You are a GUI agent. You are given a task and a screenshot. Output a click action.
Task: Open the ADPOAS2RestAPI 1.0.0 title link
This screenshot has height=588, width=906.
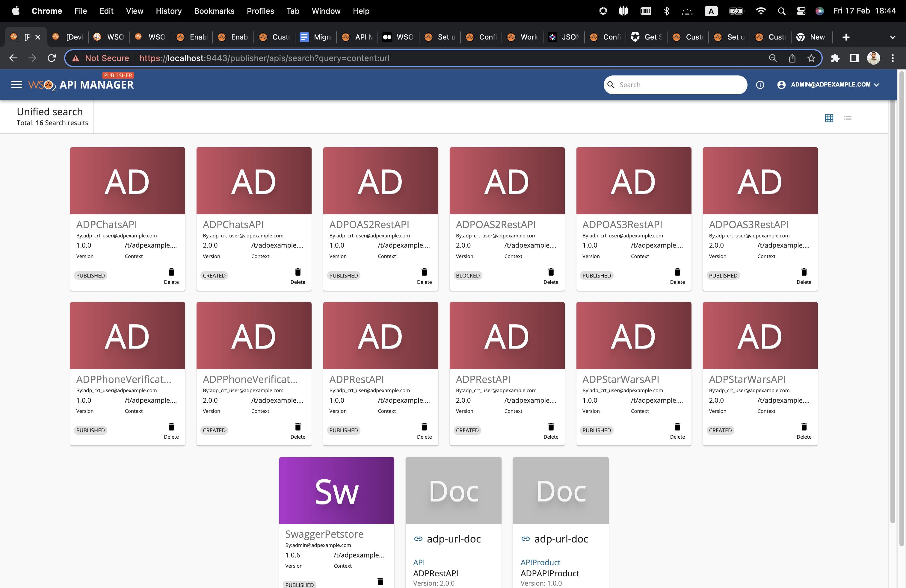coord(369,225)
